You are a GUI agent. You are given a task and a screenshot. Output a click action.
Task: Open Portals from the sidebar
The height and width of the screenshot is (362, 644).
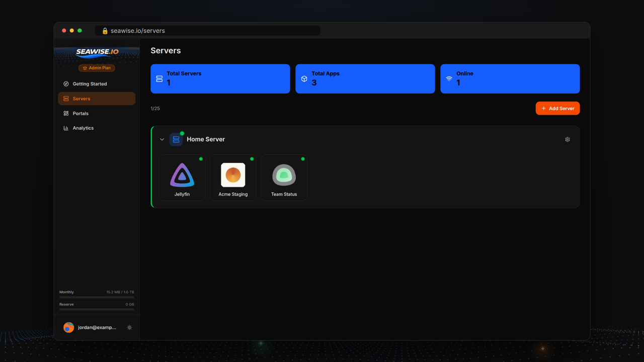[97, 114]
